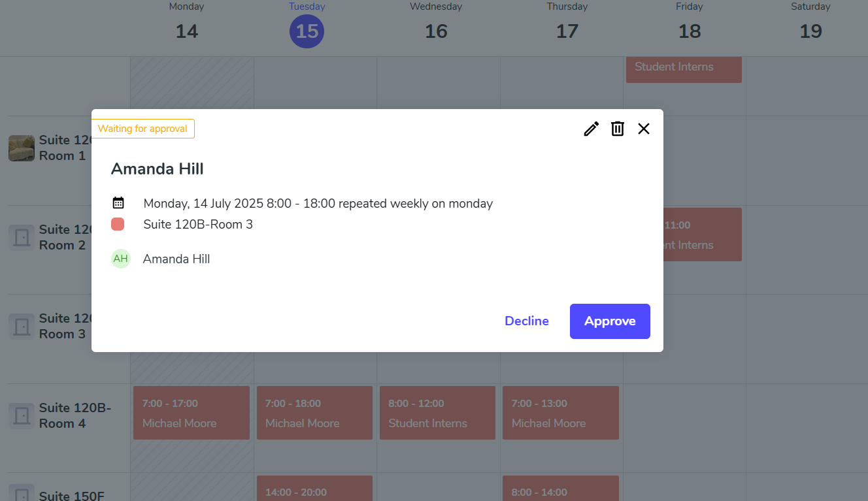The image size is (868, 501).
Task: Click the Room 3 door icon
Action: [x=22, y=326]
